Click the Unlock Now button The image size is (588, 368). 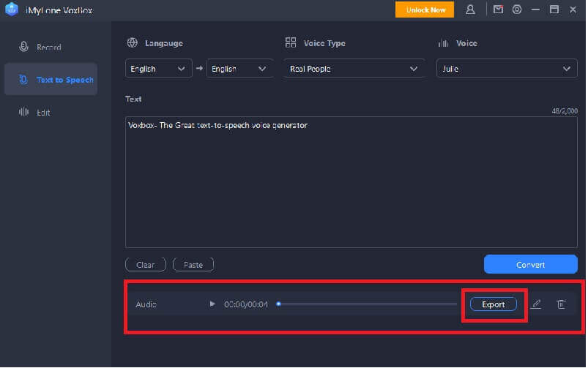click(x=425, y=10)
